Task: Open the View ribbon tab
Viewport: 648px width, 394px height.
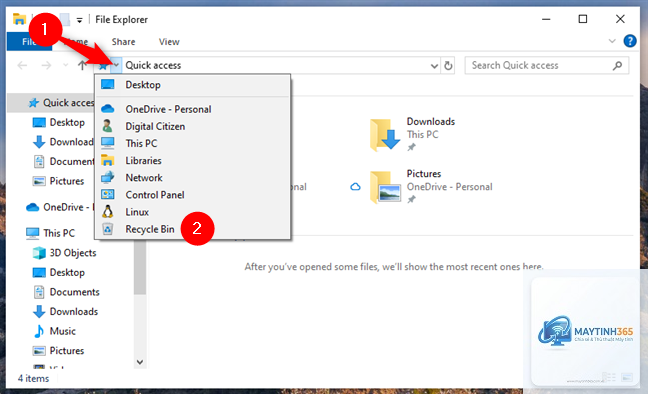Action: (169, 42)
